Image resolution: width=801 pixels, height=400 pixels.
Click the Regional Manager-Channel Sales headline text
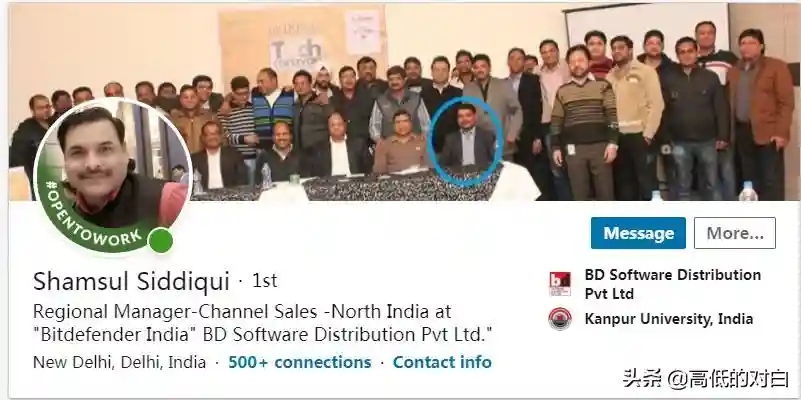[x=242, y=311]
